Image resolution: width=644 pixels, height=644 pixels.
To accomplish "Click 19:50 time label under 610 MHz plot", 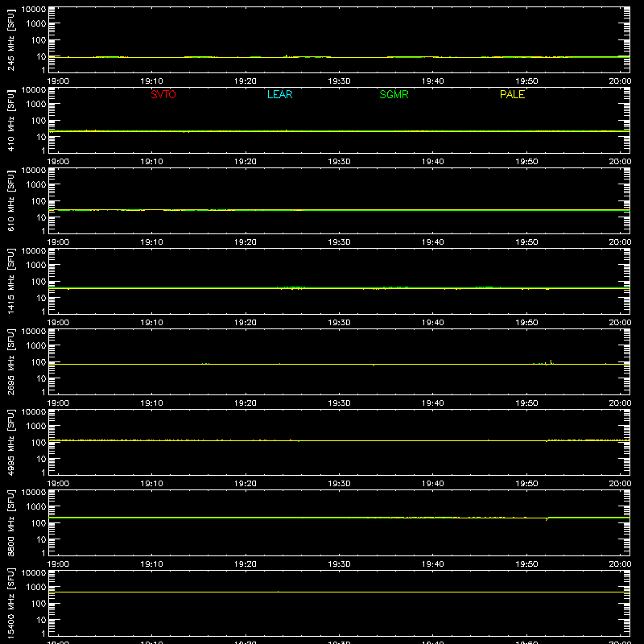I will click(x=526, y=242).
